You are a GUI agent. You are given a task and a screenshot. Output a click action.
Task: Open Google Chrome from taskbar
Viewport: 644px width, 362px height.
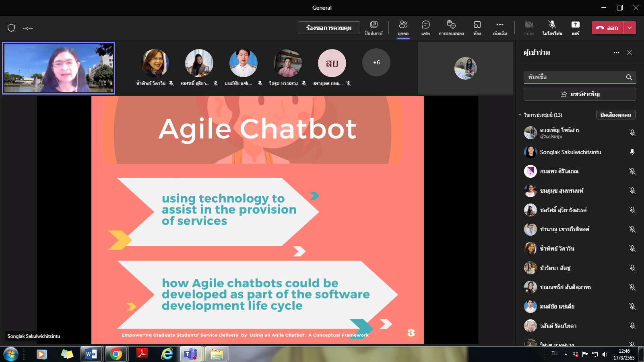(116, 354)
